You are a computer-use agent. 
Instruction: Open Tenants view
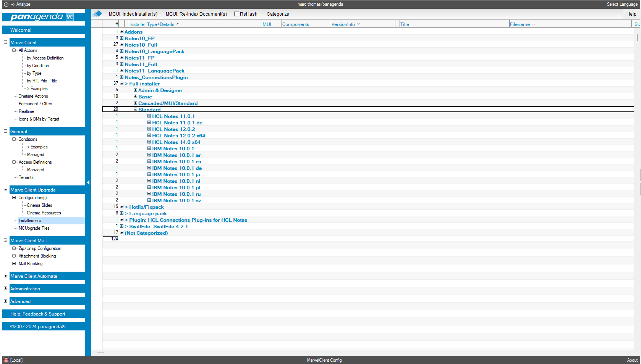[x=26, y=177]
